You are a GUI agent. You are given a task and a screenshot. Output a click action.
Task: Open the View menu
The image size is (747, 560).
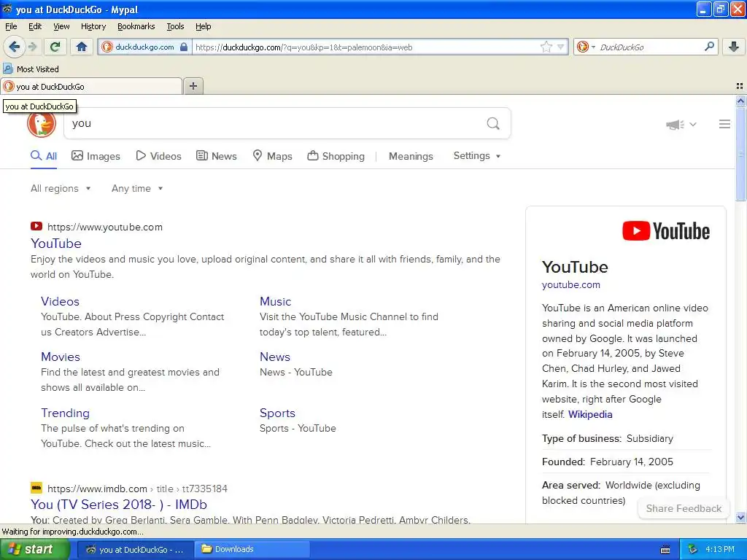pos(61,26)
